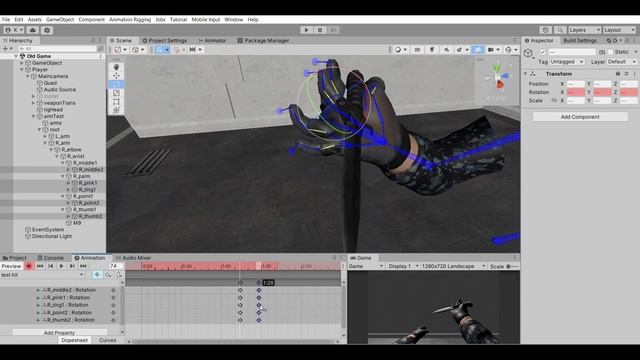Image resolution: width=640 pixels, height=360 pixels.
Task: Select the Rotate tool in Scene toolbar
Action: (116, 84)
